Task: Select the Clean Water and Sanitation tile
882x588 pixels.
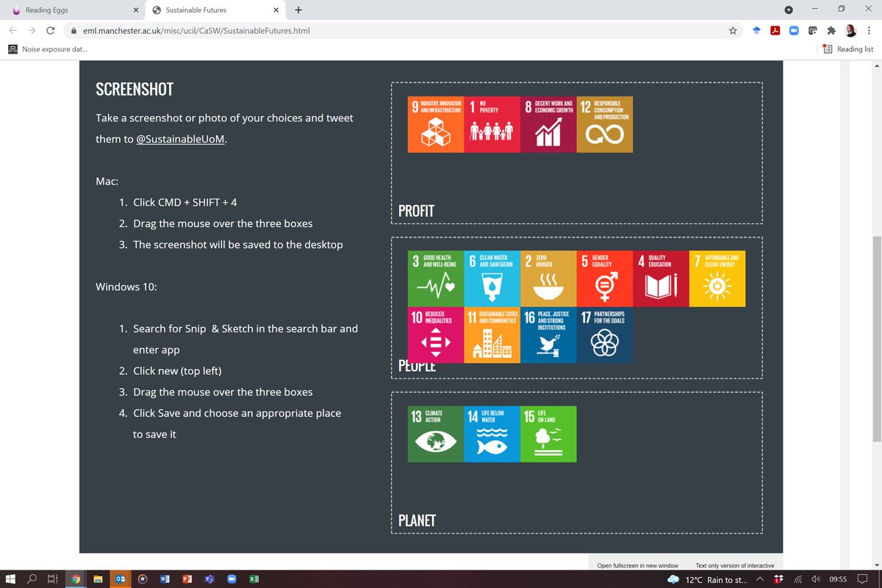Action: 492,279
